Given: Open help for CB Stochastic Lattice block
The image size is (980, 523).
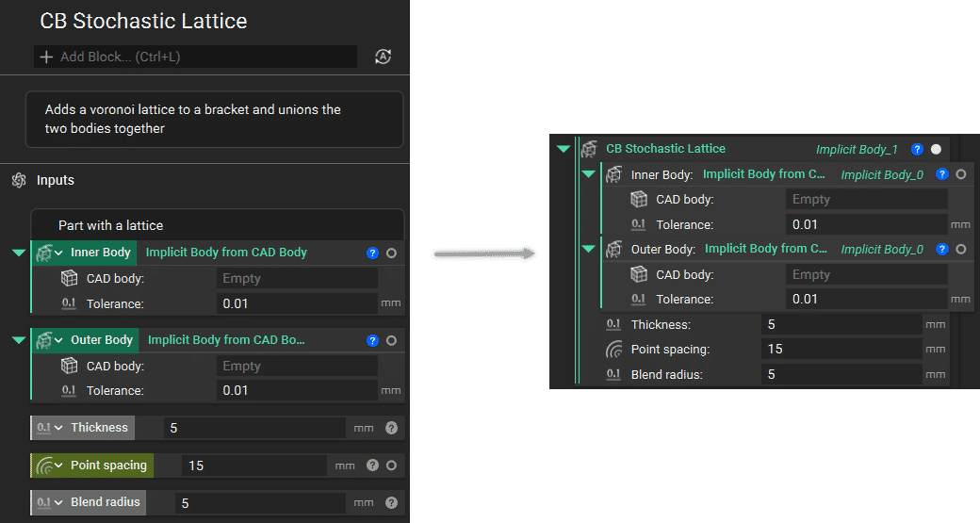Looking at the screenshot, I should click(x=916, y=149).
